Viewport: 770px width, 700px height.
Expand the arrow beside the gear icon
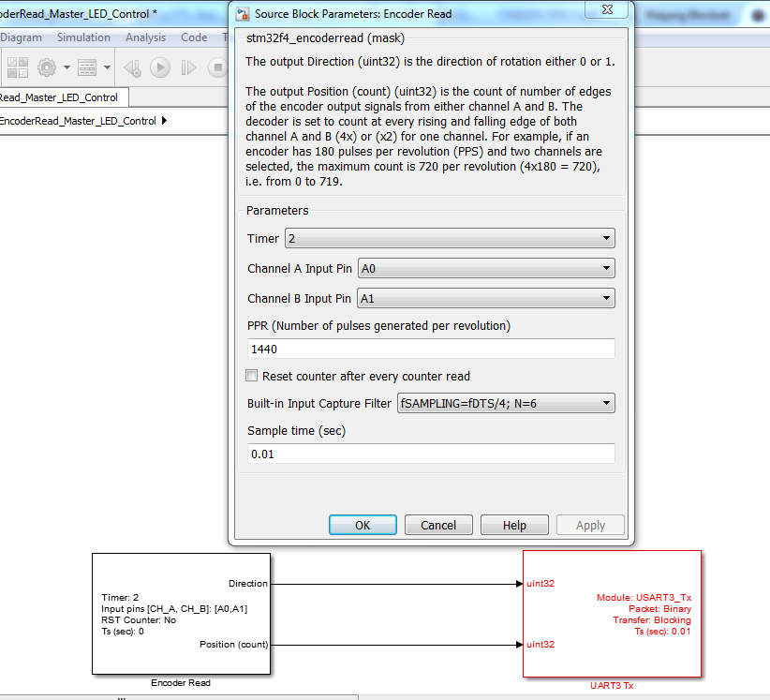(x=67, y=67)
